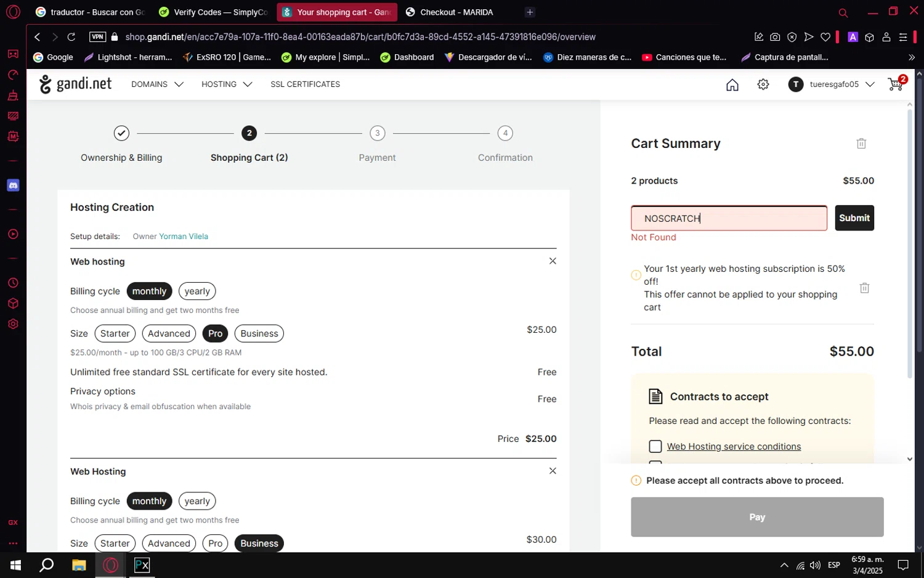Open the sidebar player icon
Screen dimensions: 924x578
13,234
